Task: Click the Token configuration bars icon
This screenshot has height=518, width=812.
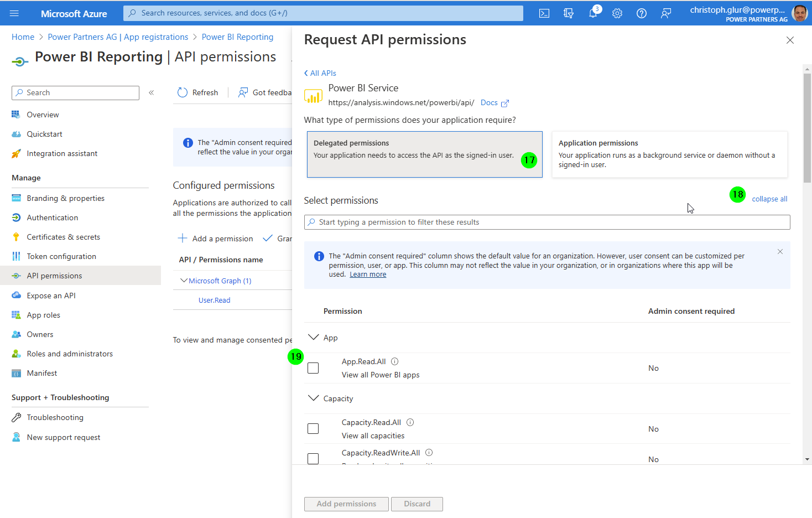Action: pyautogui.click(x=16, y=256)
